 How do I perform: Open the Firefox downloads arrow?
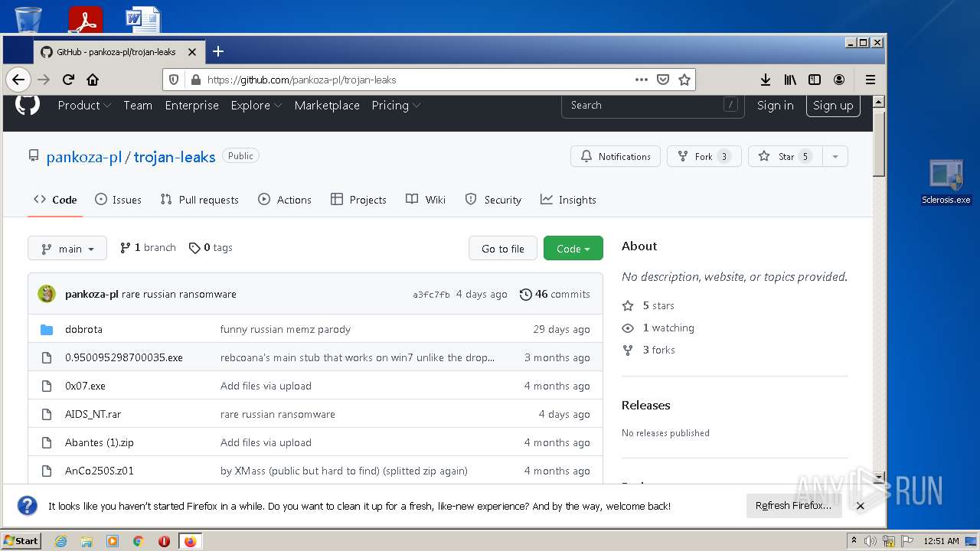(x=765, y=80)
